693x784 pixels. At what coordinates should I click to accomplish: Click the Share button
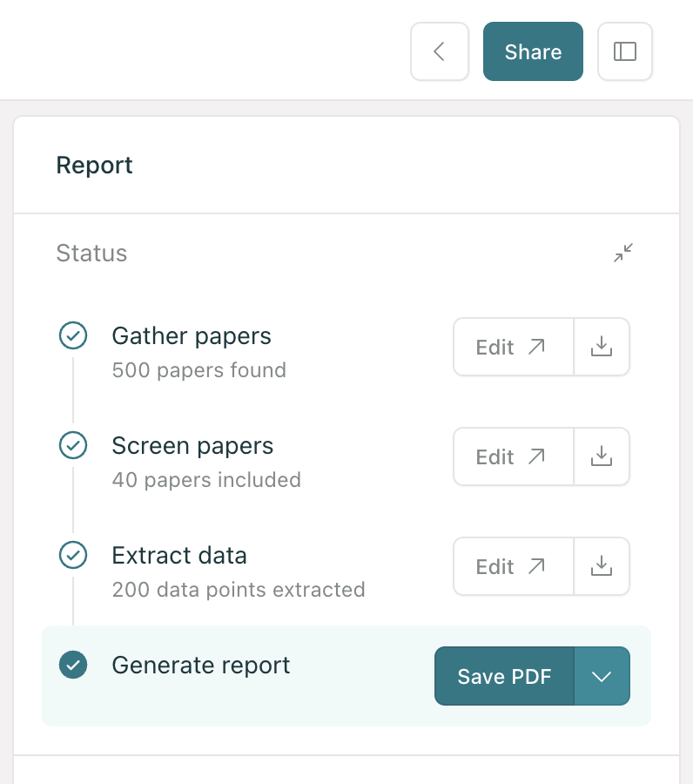(533, 51)
